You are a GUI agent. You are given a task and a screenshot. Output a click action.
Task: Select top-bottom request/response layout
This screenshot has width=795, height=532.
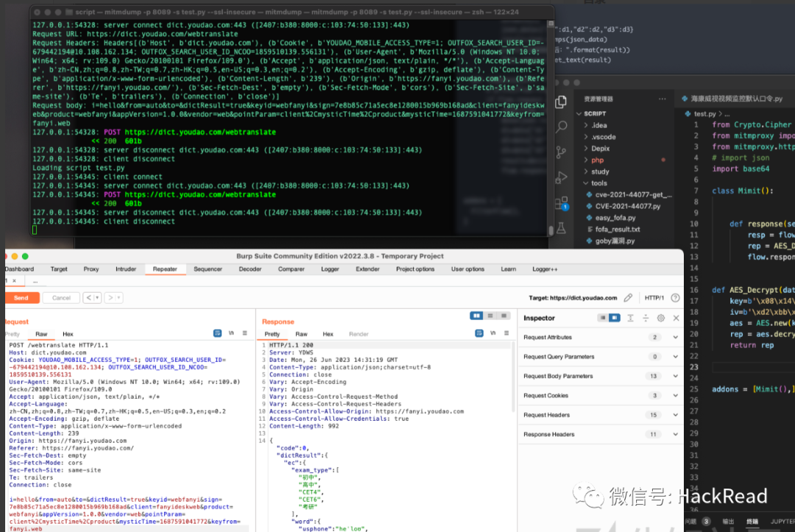point(490,316)
